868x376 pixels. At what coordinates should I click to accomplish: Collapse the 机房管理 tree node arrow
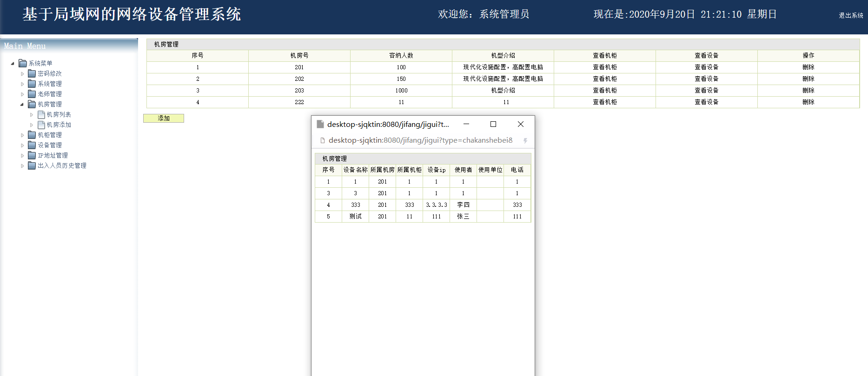pyautogui.click(x=22, y=104)
